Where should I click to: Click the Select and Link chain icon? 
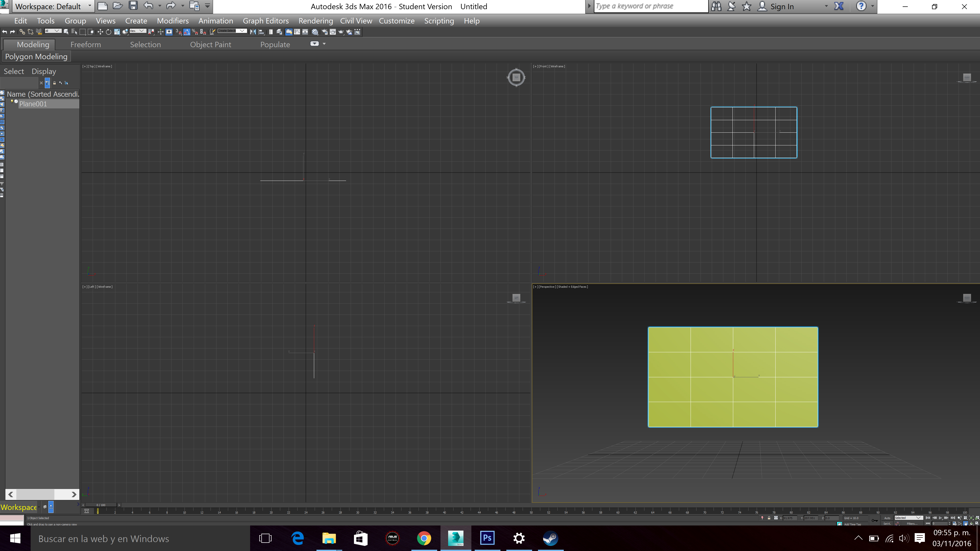pos(22,32)
